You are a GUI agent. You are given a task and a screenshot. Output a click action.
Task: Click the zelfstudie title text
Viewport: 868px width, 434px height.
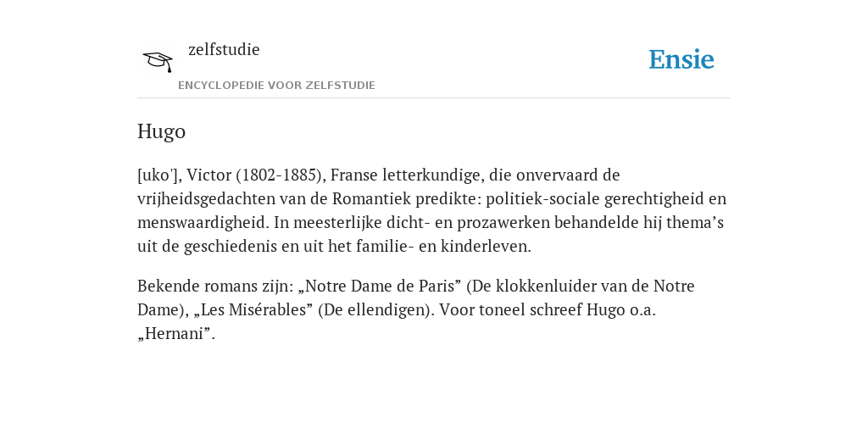(224, 49)
